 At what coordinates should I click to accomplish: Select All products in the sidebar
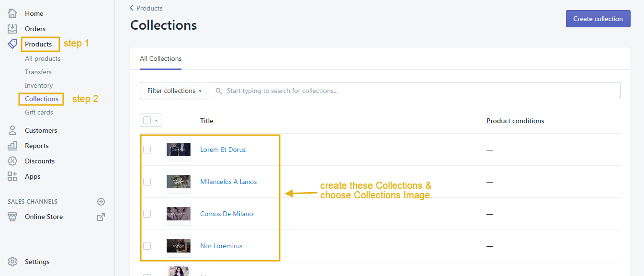point(43,58)
